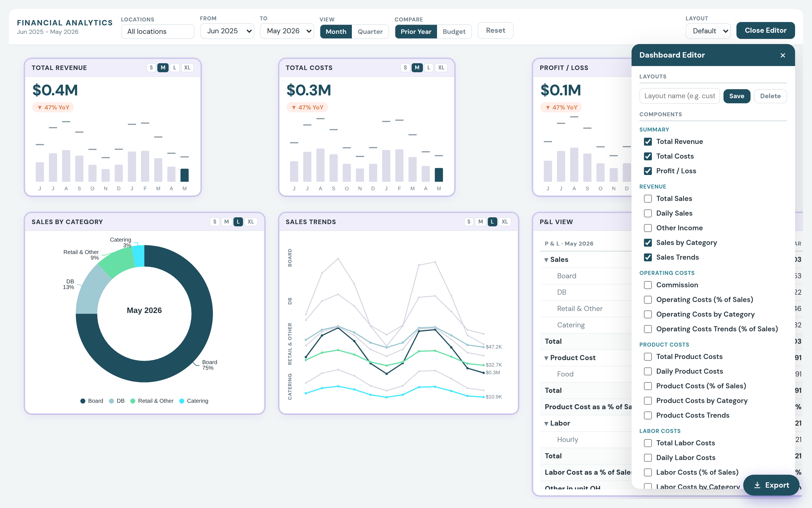Save the current layout
The width and height of the screenshot is (812, 508).
coord(736,96)
